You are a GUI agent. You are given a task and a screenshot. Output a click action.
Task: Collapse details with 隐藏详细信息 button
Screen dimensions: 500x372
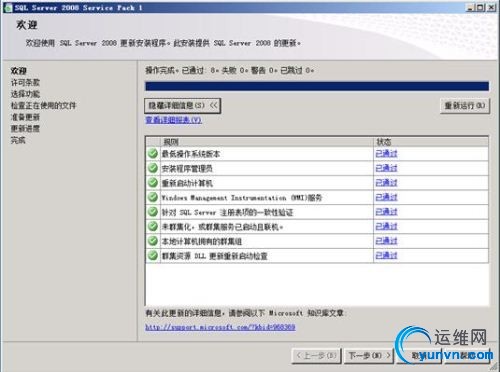pos(183,106)
